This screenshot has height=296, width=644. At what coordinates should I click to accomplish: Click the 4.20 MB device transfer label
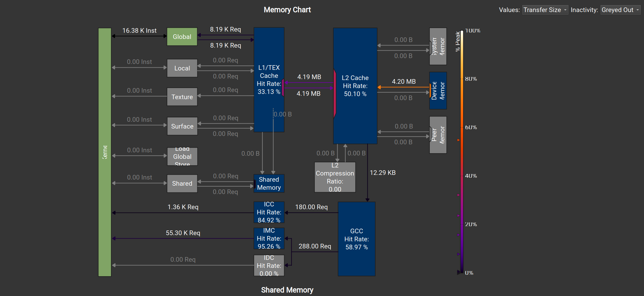click(x=403, y=82)
